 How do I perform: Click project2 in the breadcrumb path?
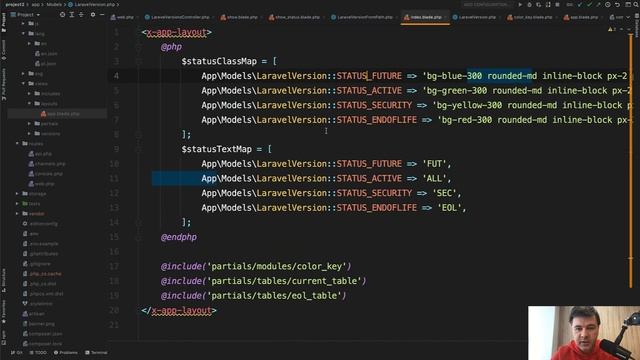click(x=15, y=4)
